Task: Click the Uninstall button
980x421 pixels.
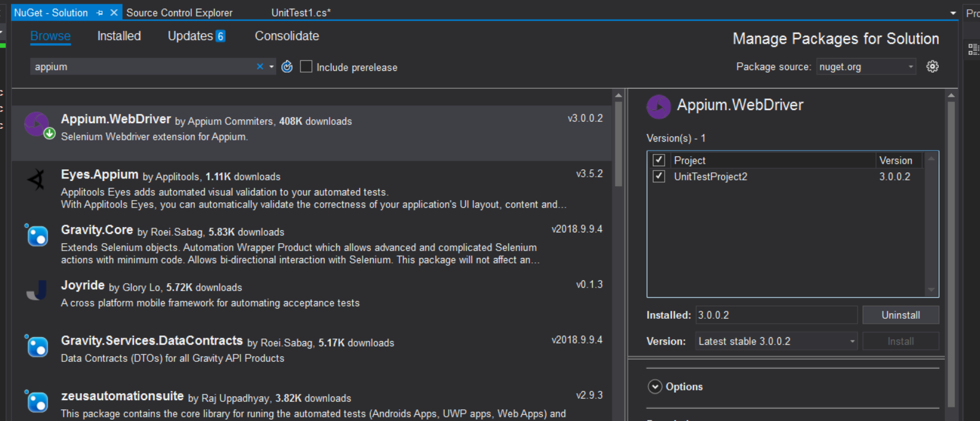Action: point(901,315)
